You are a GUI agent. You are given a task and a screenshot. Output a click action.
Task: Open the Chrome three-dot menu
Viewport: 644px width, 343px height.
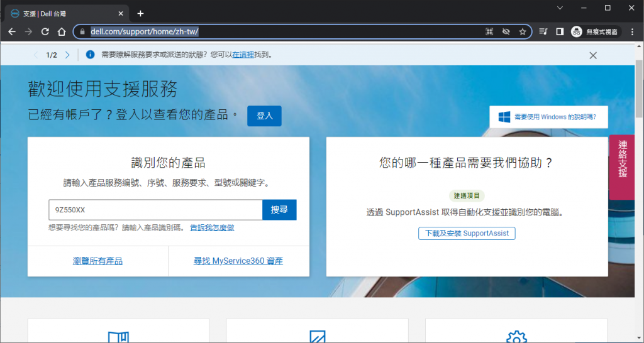click(x=633, y=31)
